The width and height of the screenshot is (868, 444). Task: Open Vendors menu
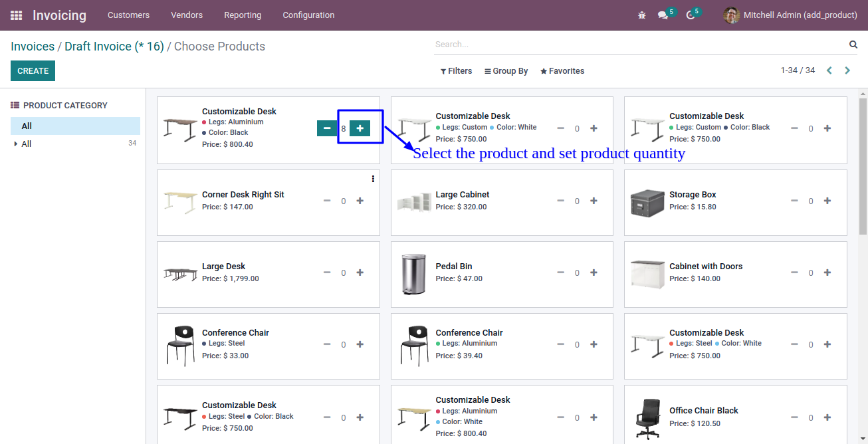pos(187,15)
